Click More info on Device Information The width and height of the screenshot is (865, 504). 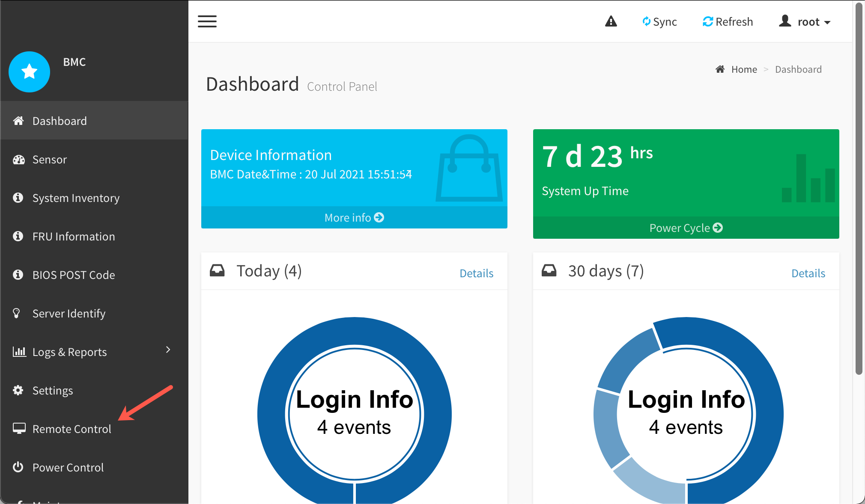pos(354,218)
